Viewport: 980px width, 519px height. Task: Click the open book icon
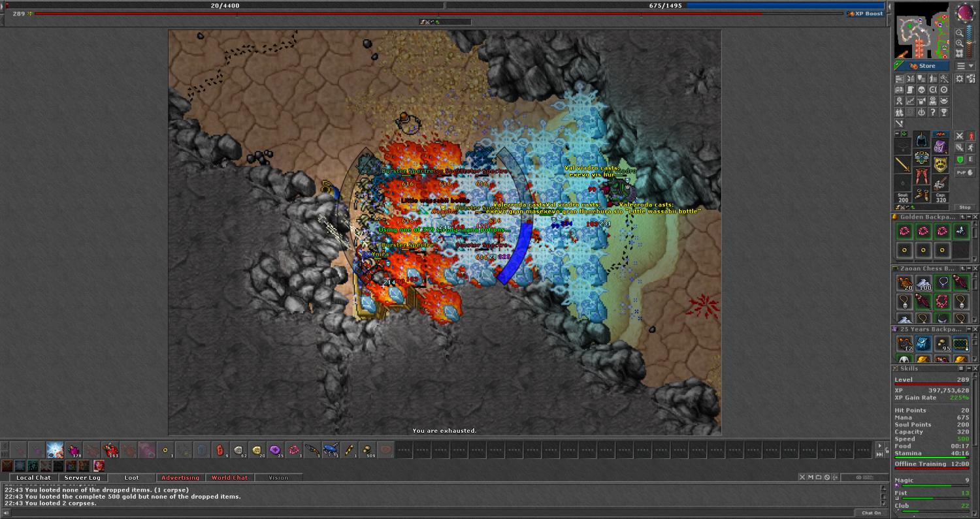pos(900,90)
